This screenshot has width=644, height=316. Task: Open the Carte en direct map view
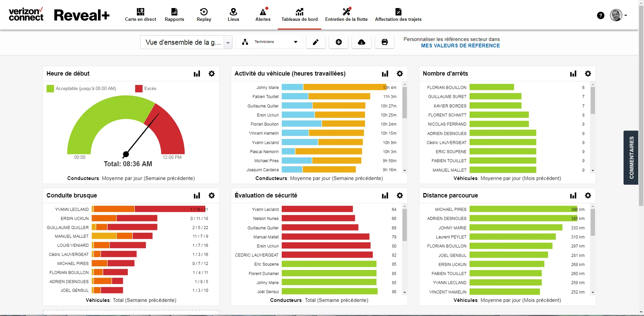(140, 15)
